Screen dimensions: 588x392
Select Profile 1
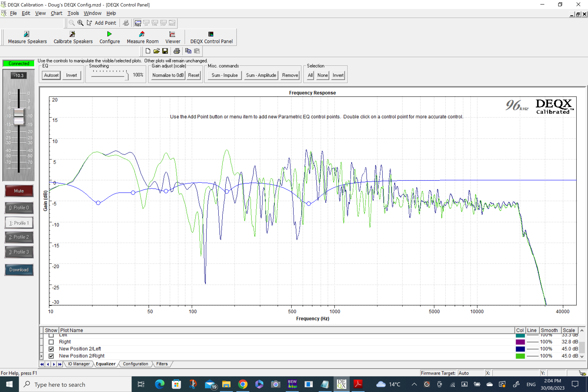pos(19,223)
